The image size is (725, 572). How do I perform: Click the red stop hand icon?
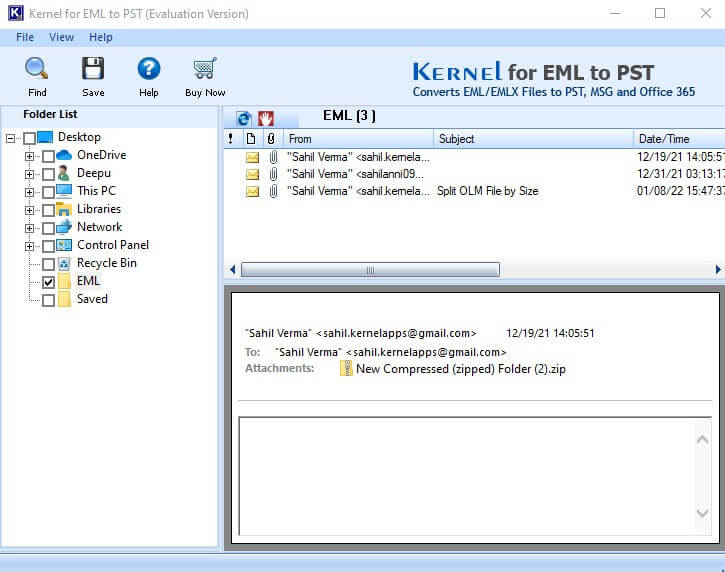266,118
